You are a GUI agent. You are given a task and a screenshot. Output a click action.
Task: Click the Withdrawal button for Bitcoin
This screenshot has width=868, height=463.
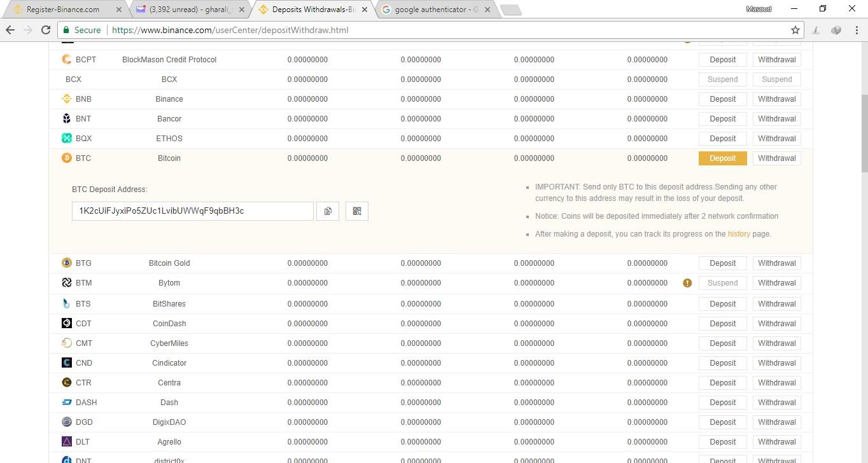[776, 158]
